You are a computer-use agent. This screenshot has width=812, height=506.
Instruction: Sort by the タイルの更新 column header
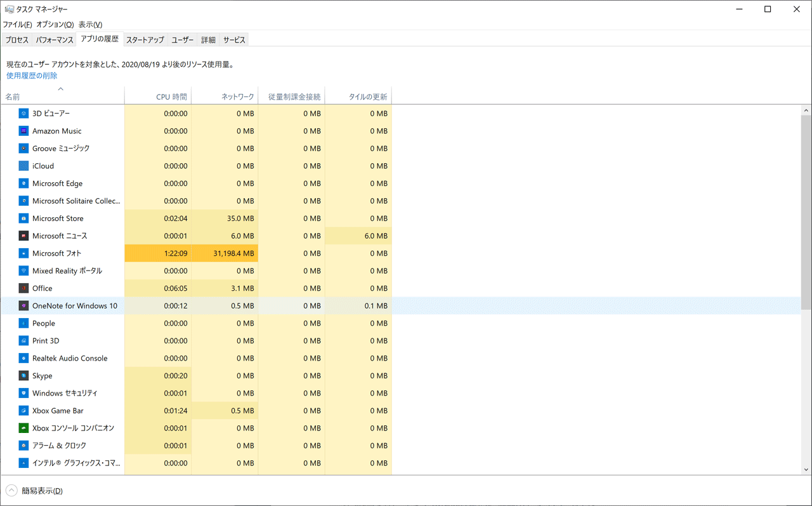[x=358, y=95]
